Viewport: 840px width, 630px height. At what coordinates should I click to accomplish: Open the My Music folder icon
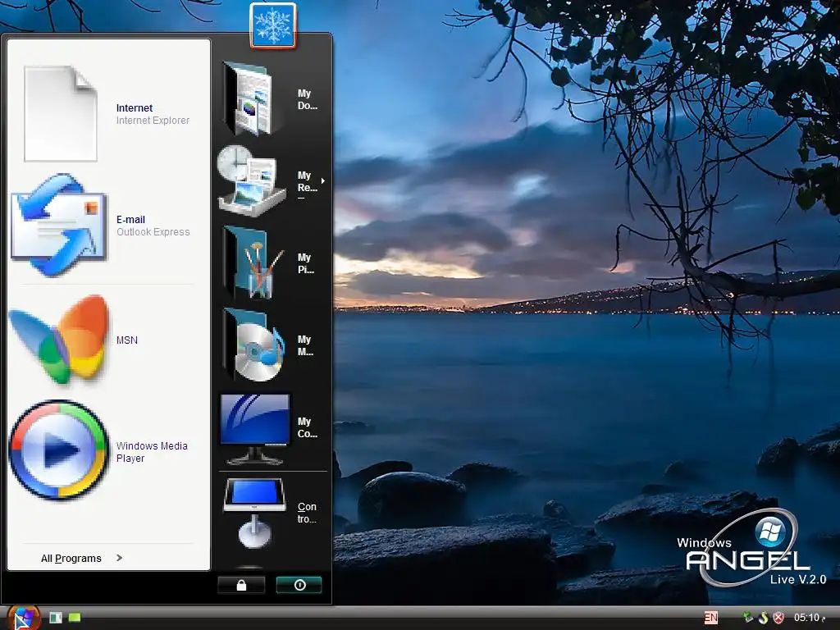click(x=254, y=345)
